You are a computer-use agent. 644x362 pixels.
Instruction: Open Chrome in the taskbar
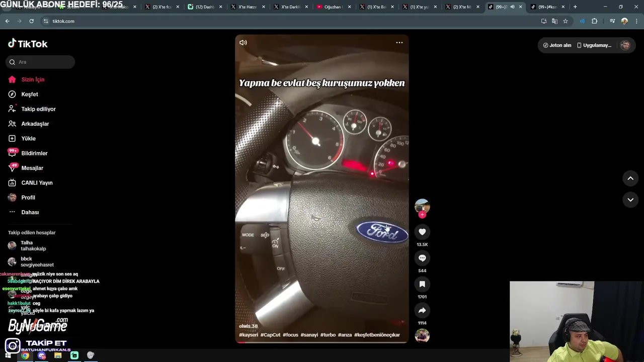click(25, 355)
